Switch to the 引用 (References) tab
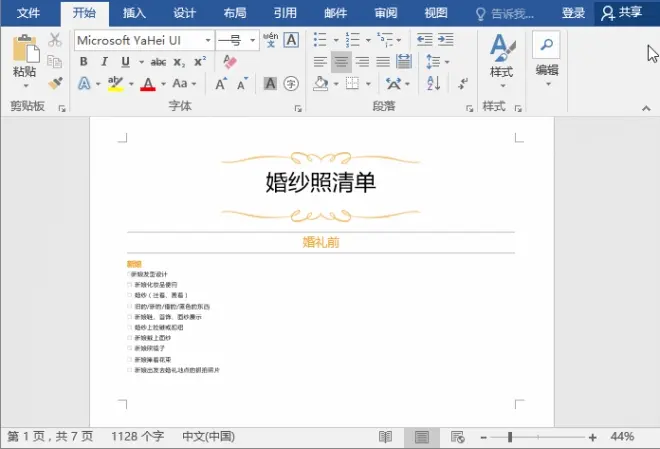660x449 pixels. [285, 13]
